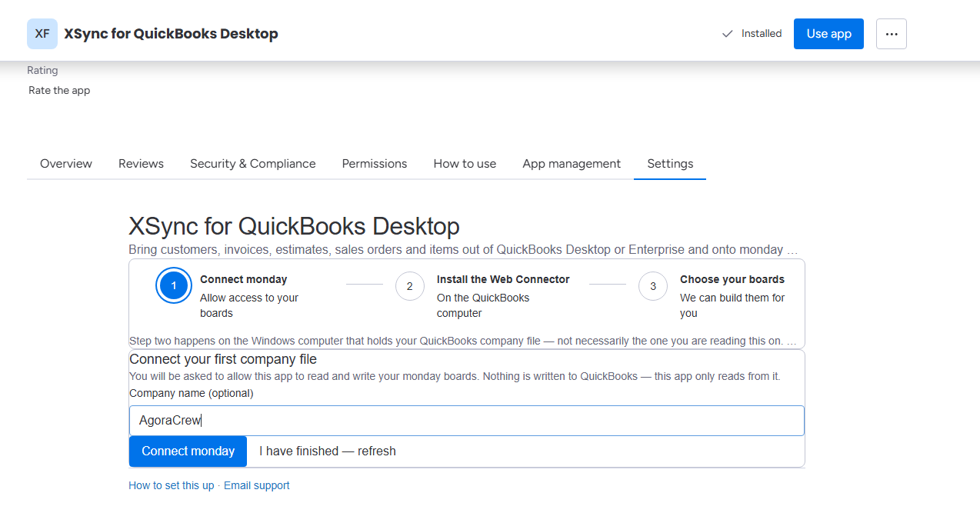The image size is (980, 513).
Task: Open the How to set this up link
Action: coord(172,485)
